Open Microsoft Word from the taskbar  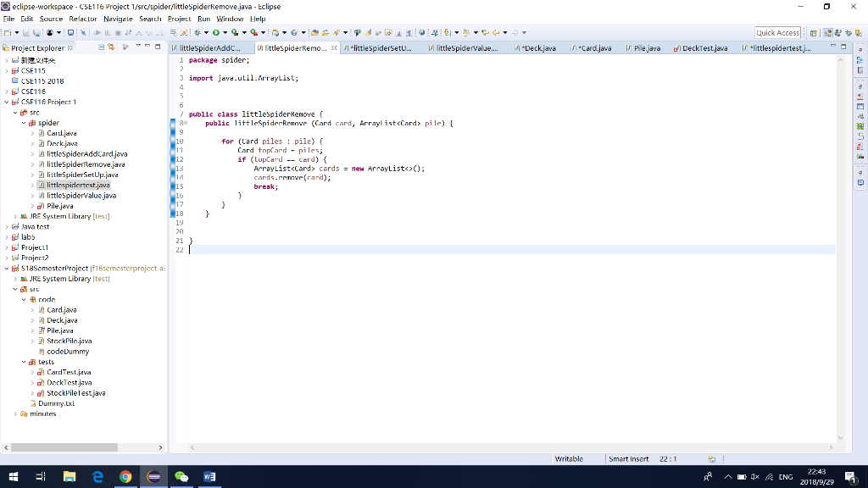coord(209,476)
